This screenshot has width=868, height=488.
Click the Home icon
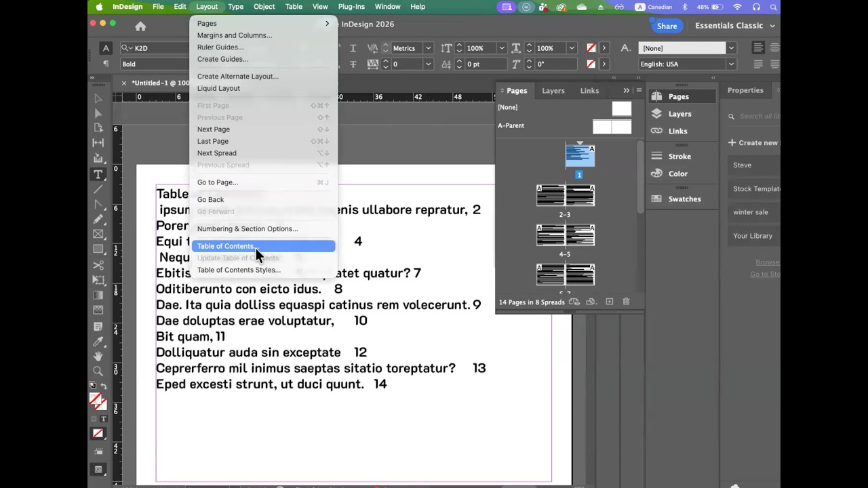140,26
